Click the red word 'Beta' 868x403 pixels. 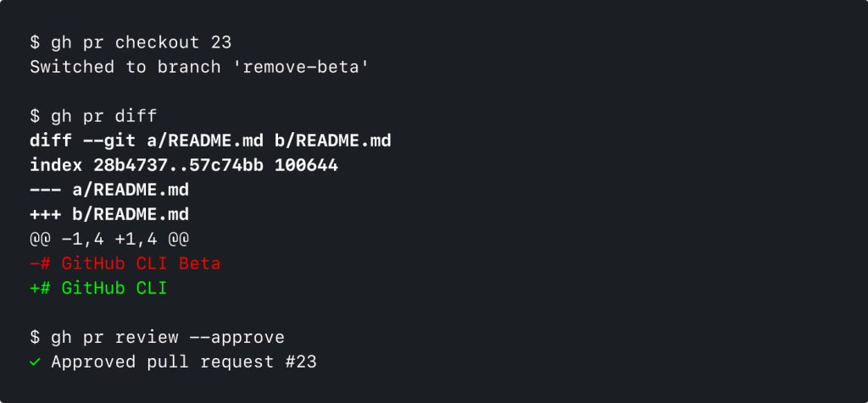coord(200,263)
